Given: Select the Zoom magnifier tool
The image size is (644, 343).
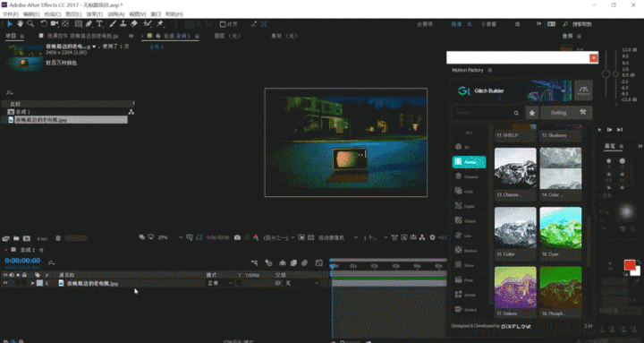Looking at the screenshot, I should 30,24.
